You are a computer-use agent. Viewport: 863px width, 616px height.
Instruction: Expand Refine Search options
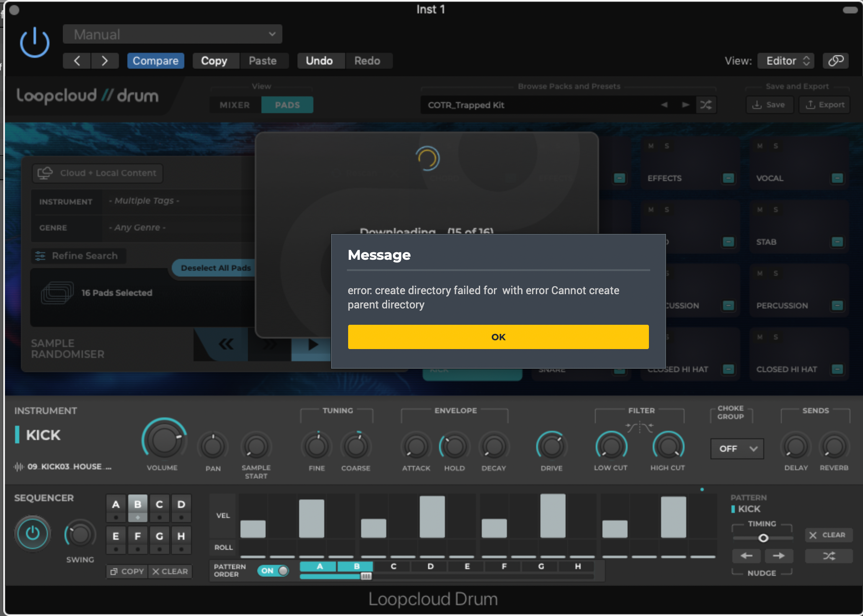(78, 256)
